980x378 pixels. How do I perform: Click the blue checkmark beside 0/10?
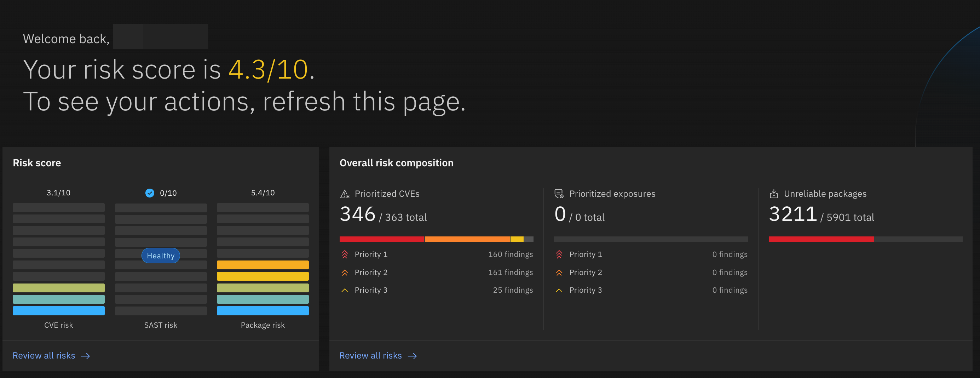coord(150,193)
